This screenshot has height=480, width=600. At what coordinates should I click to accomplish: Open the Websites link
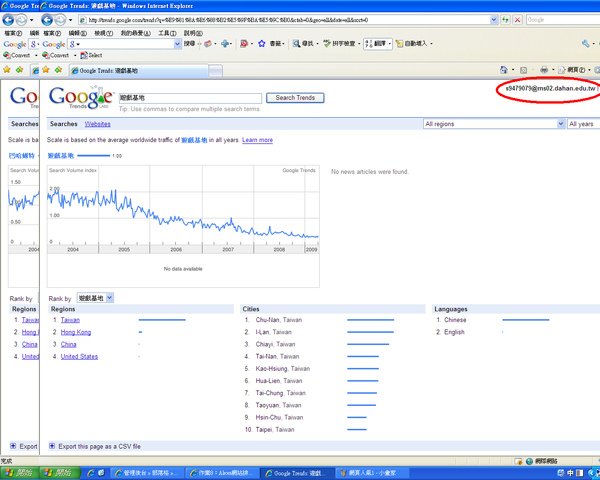97,124
